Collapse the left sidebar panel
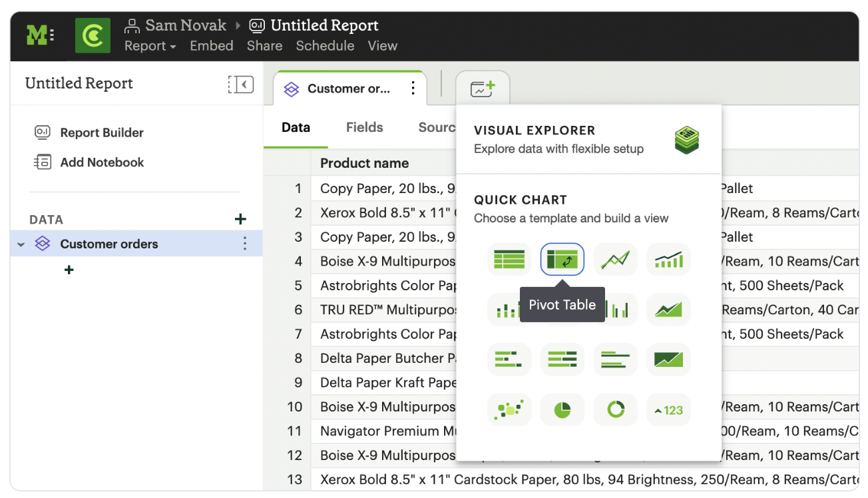The width and height of the screenshot is (868, 498). pyautogui.click(x=241, y=84)
